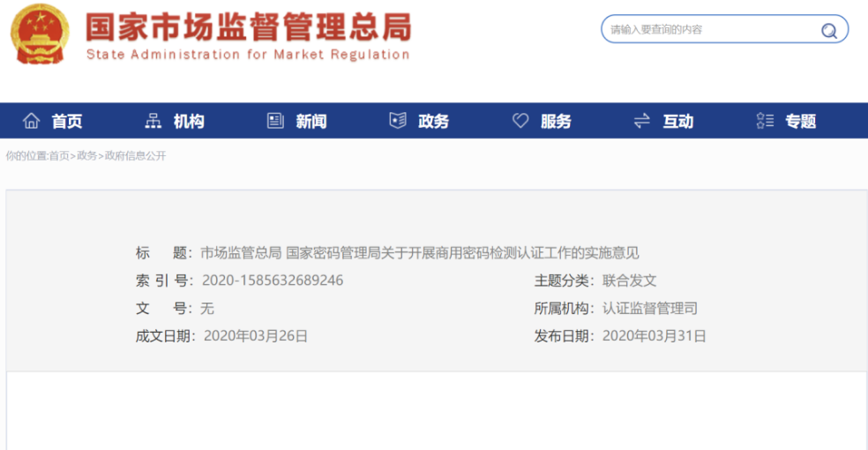The image size is (868, 450).
Task: Open the 机构 navigation menu item
Action: click(x=189, y=122)
